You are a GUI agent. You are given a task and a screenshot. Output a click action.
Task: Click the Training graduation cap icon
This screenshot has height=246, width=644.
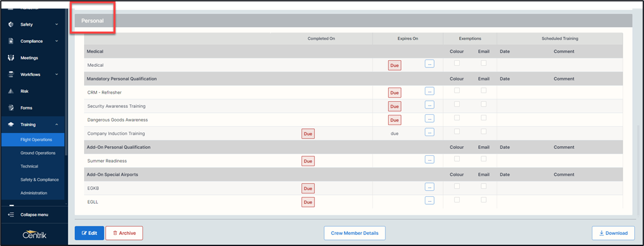[11, 125]
